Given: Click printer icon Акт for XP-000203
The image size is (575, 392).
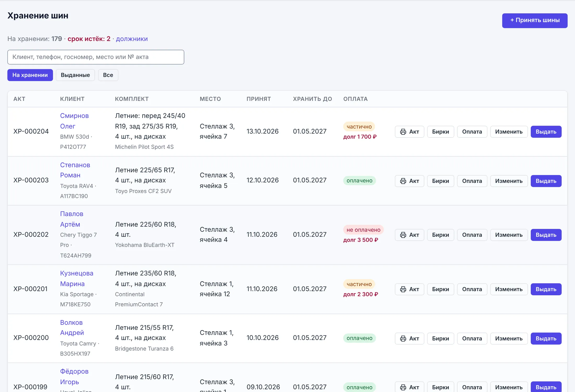Looking at the screenshot, I should click(409, 181).
